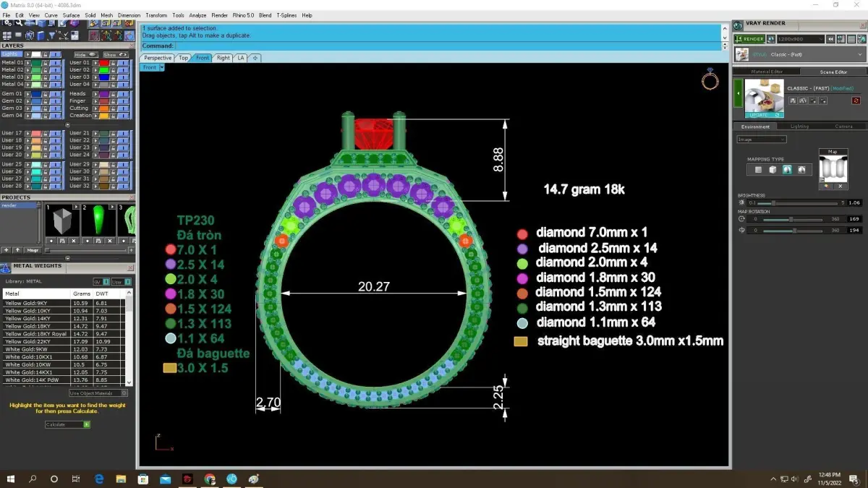Select the last hemispherical mapping type icon

click(x=801, y=170)
